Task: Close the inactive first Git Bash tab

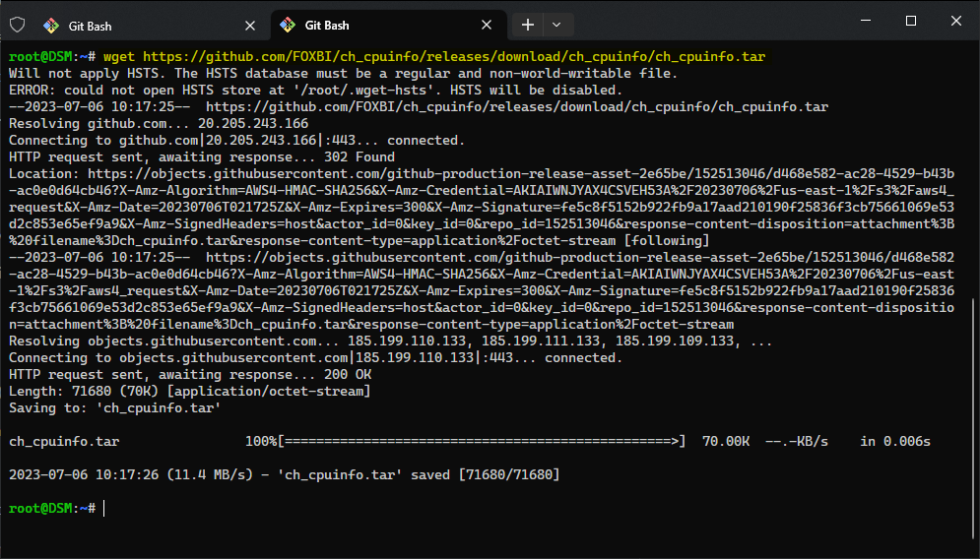Action: (x=249, y=25)
